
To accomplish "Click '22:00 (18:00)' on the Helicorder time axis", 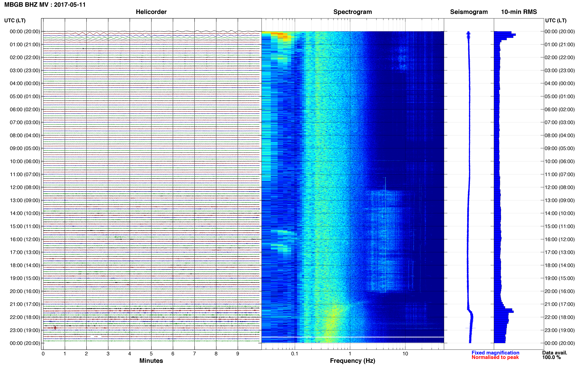I will tap(25, 317).
